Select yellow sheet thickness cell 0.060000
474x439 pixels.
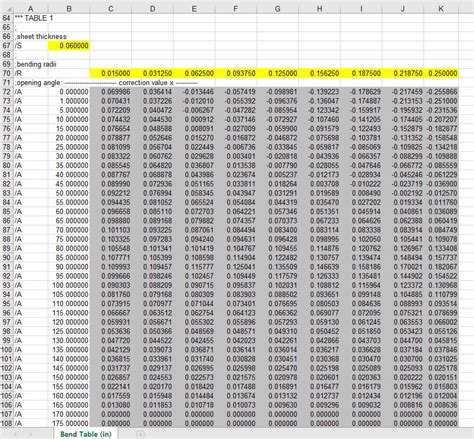click(x=69, y=46)
